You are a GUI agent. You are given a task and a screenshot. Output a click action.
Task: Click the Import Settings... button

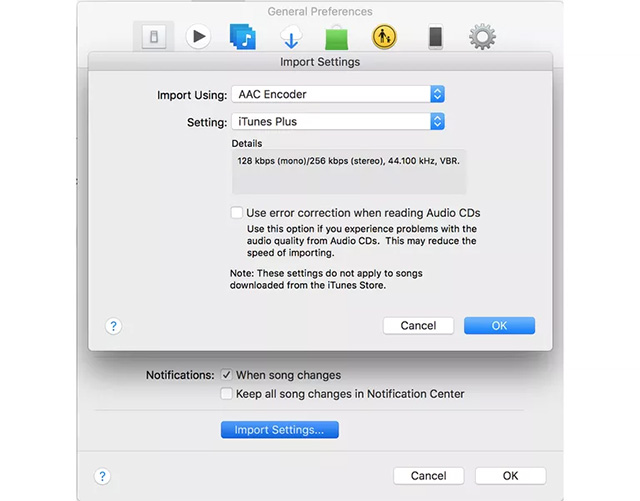(280, 430)
